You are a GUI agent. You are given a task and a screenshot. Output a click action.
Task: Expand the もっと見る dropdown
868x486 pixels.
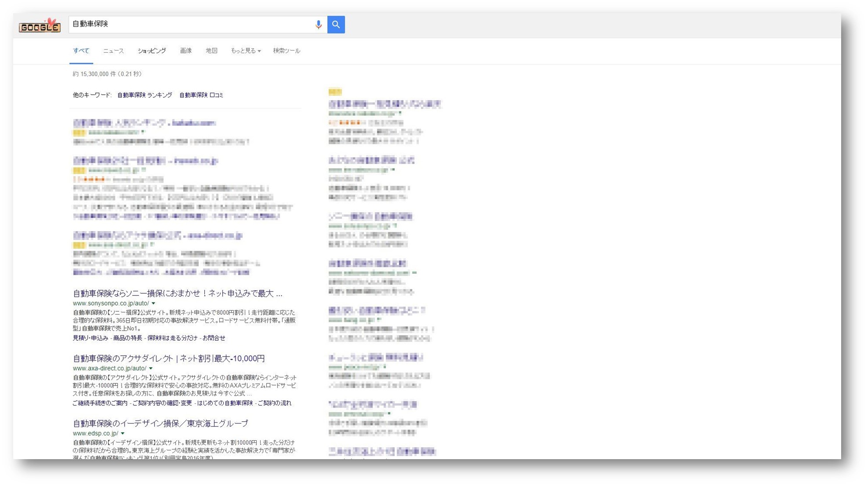point(246,51)
